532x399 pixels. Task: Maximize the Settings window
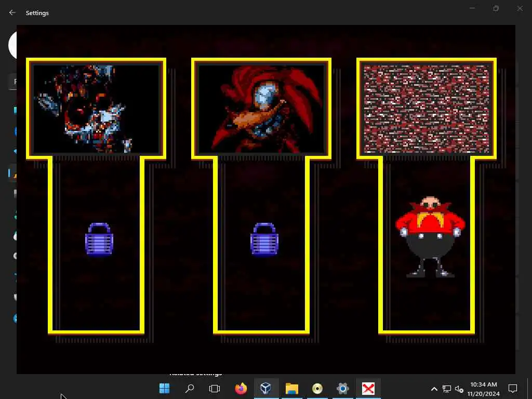[x=496, y=8]
